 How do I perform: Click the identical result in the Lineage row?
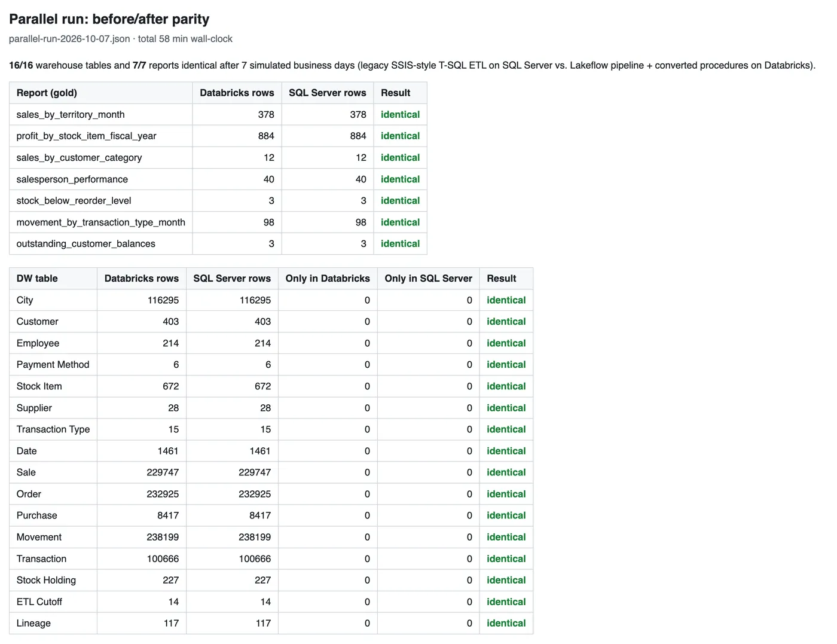coord(506,622)
